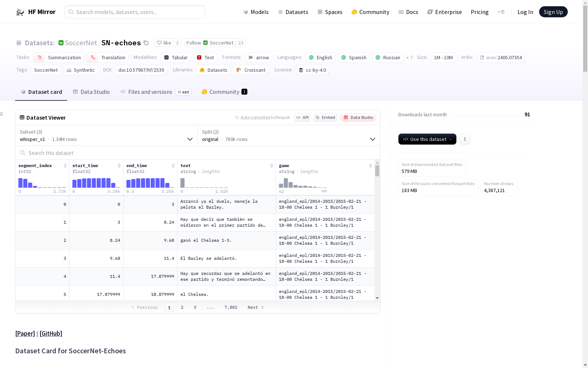Filter by the Text modality tag
The width and height of the screenshot is (588, 368).
pos(205,57)
